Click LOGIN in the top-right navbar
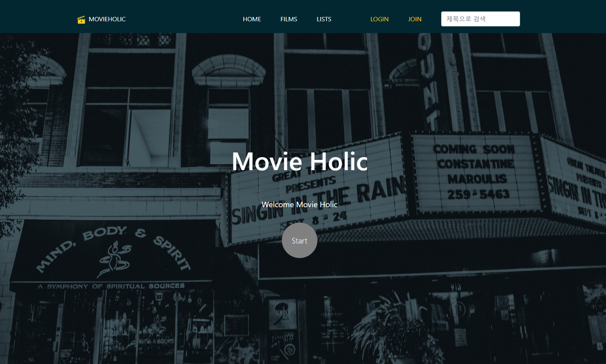The width and height of the screenshot is (606, 364). coord(379,19)
